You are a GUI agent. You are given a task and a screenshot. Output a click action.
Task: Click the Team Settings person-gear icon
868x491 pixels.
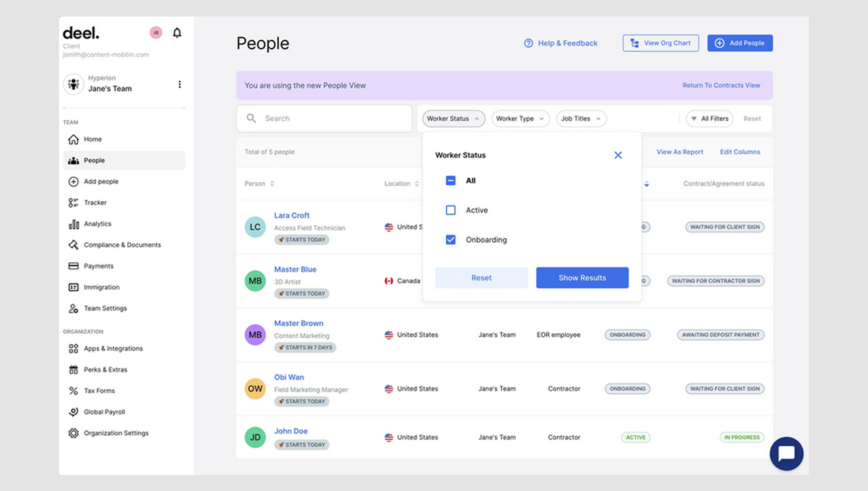(73, 309)
